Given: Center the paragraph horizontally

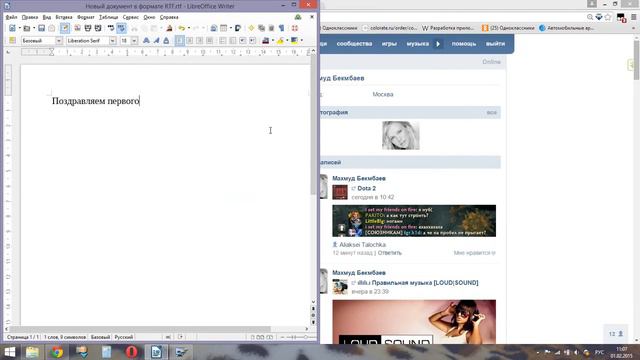Looking at the screenshot, I should click(190, 40).
